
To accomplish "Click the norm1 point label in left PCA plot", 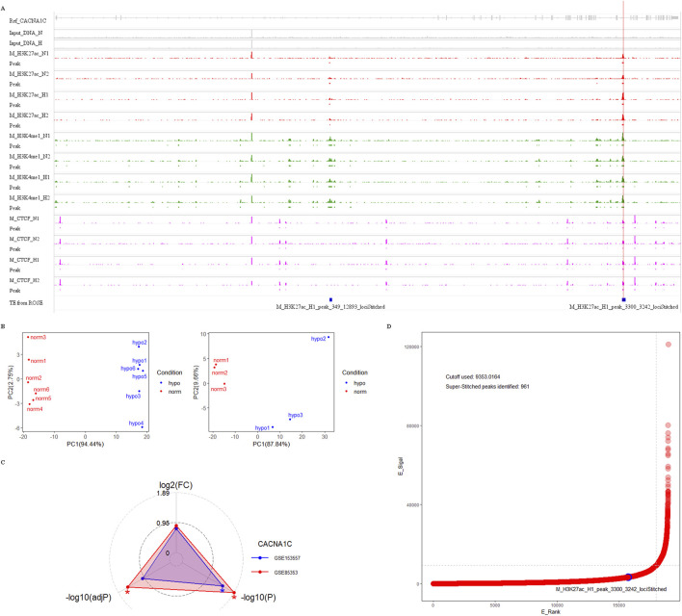I will [x=39, y=361].
